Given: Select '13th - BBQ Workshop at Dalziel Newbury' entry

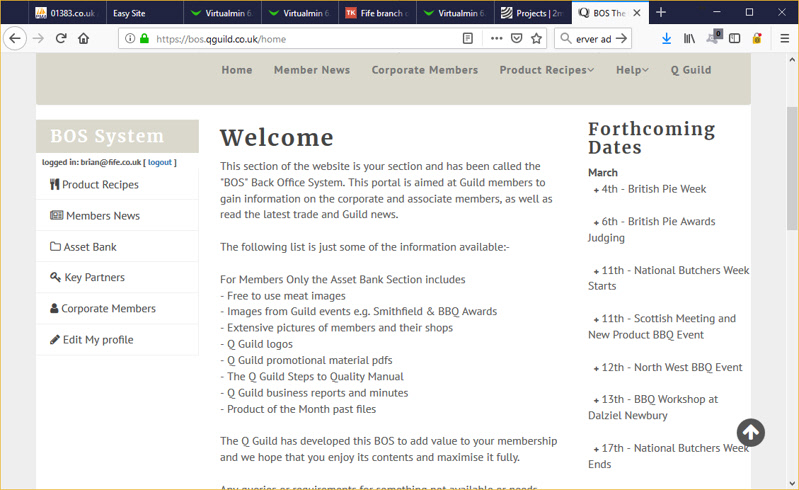Looking at the screenshot, I should coord(653,407).
